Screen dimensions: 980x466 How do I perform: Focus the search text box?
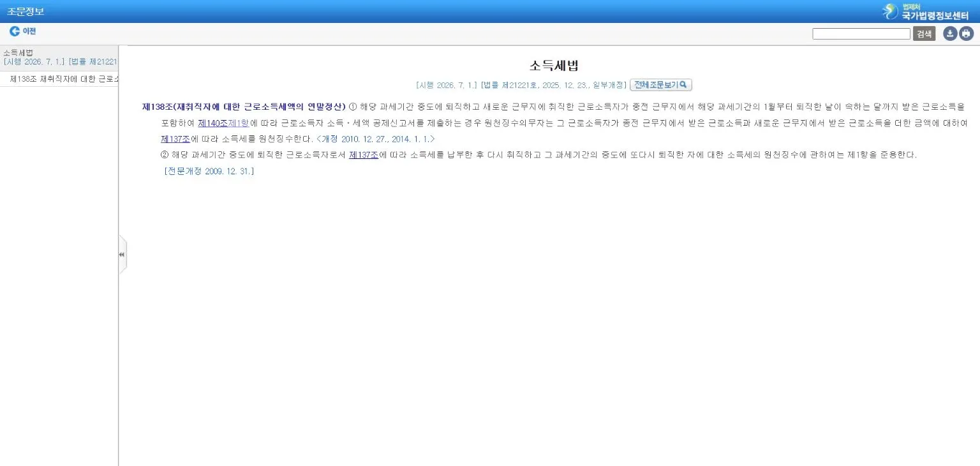pos(861,34)
